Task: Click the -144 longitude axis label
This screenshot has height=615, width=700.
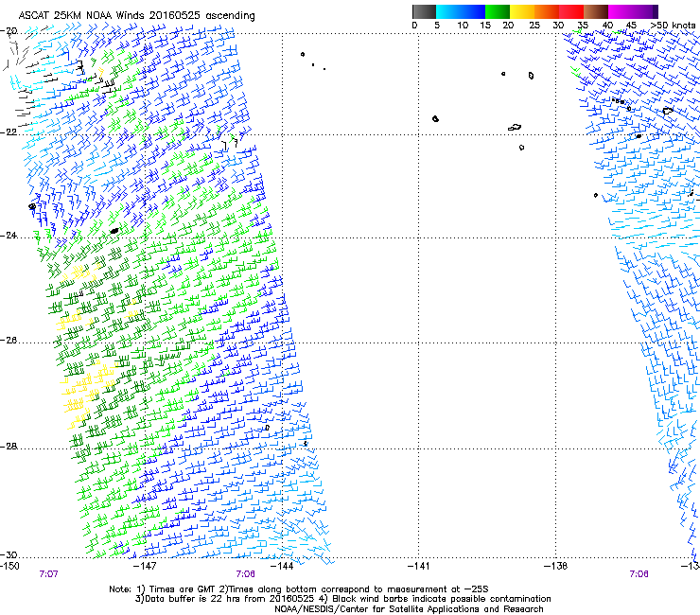Action: click(282, 566)
